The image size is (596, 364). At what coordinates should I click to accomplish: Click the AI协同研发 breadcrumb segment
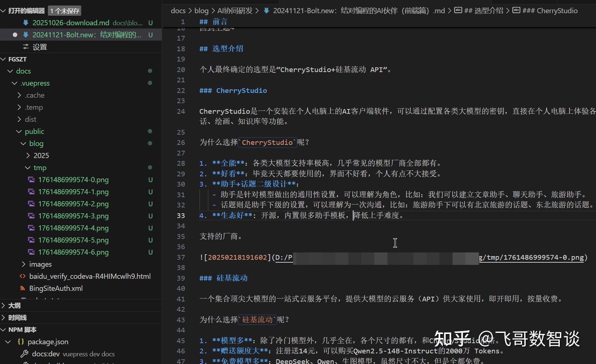point(235,11)
